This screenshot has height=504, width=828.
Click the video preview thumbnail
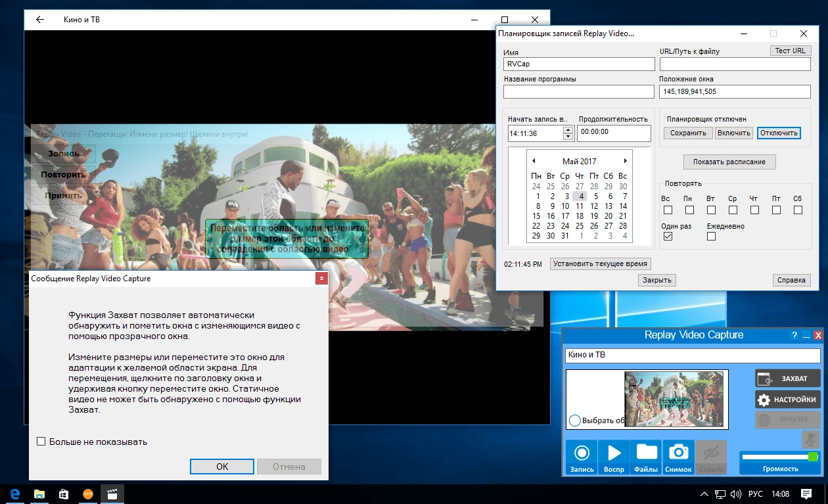pyautogui.click(x=674, y=399)
